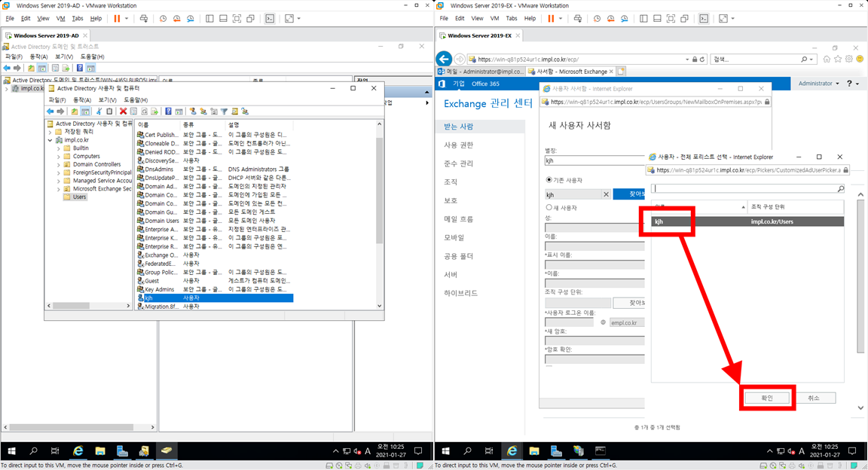Image resolution: width=868 pixels, height=470 pixels.
Task: Create new user via Users and Computers toolbar icon
Action: pos(193,111)
